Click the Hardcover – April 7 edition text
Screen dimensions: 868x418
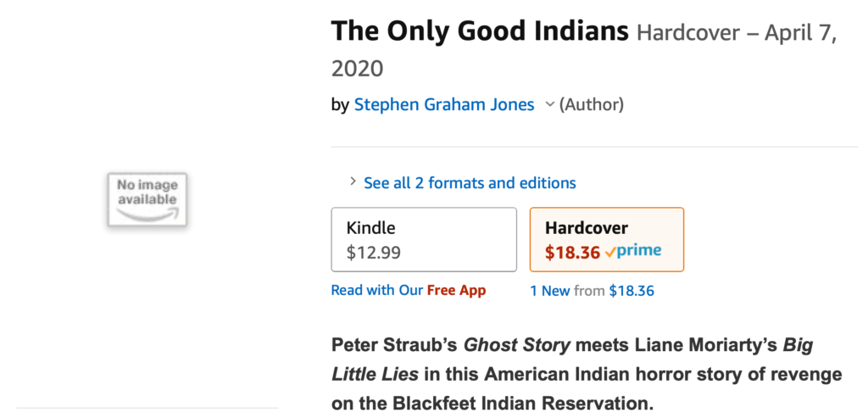[x=735, y=34]
